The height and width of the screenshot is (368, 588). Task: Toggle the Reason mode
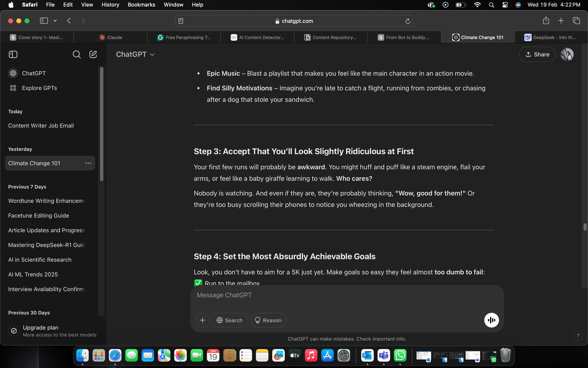click(x=268, y=320)
